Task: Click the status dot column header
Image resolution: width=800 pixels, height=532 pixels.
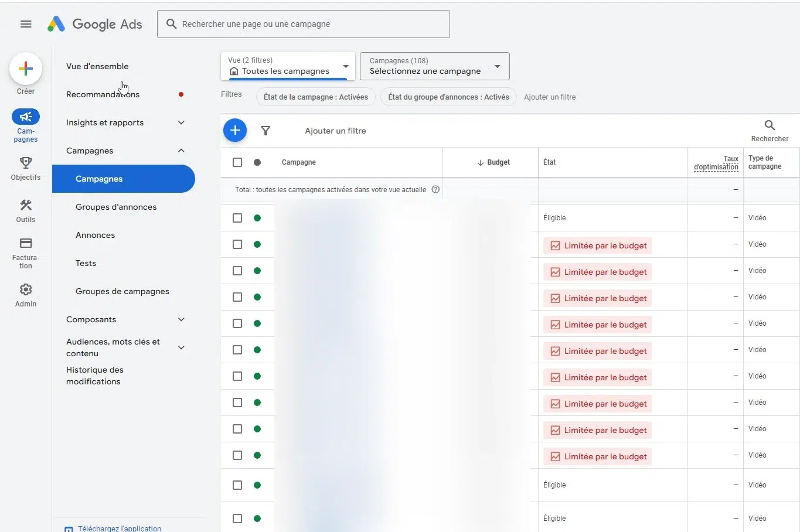Action: 257,162
